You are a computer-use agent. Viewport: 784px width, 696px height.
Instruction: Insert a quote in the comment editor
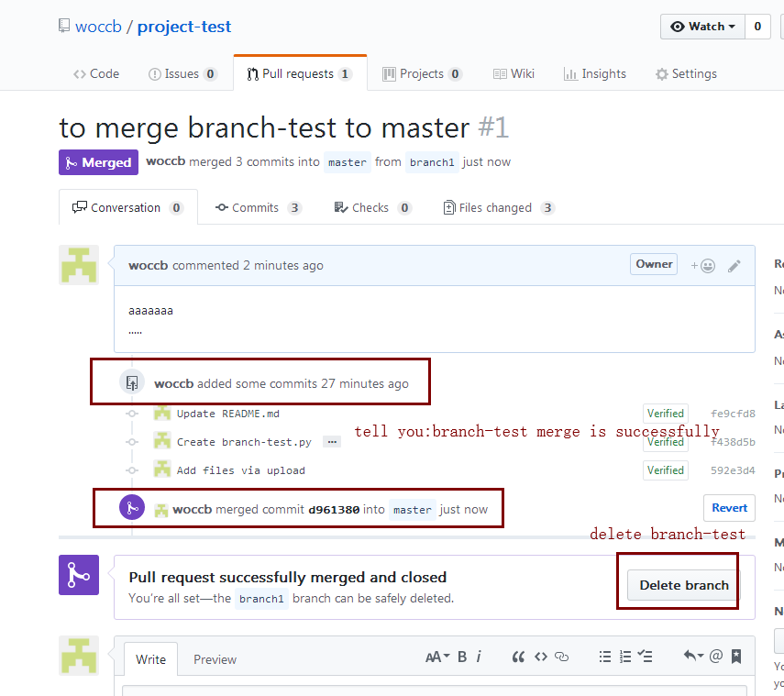click(518, 657)
